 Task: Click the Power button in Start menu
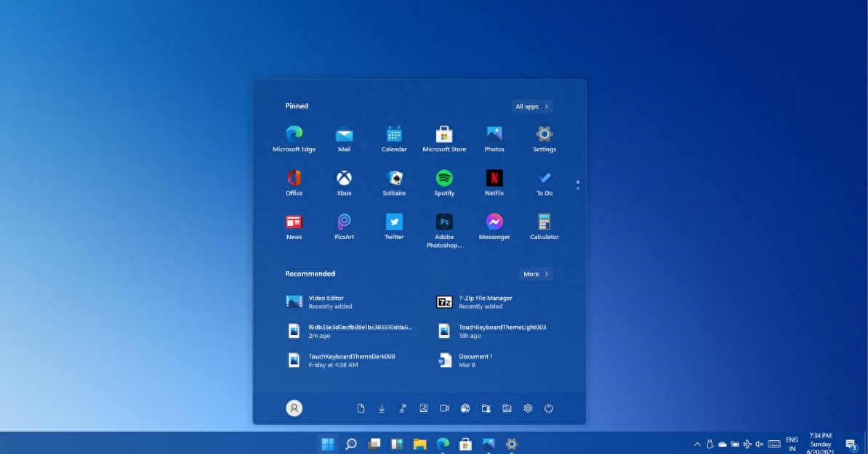click(x=549, y=409)
